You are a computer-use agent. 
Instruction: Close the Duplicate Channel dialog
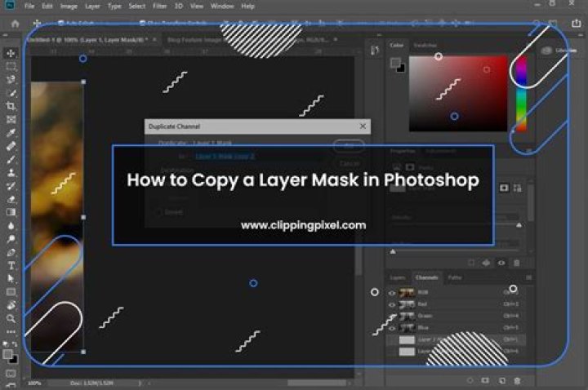pos(363,126)
